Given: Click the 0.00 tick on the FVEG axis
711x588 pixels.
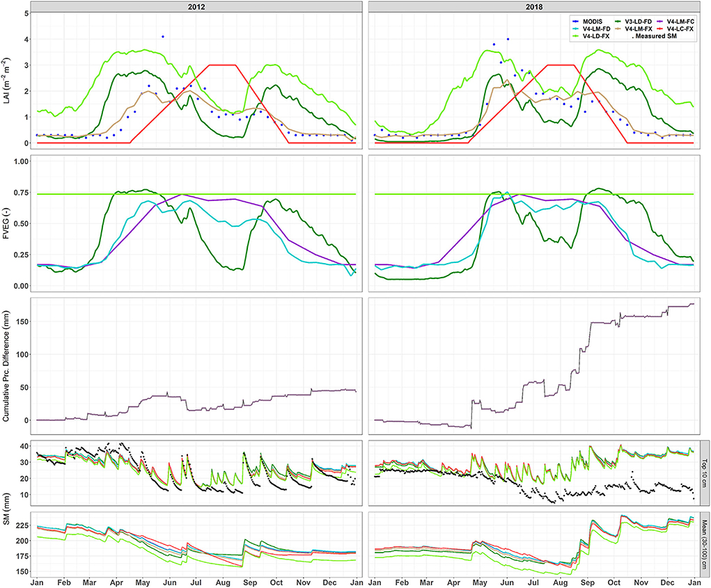Looking at the screenshot, I should tap(22, 286).
